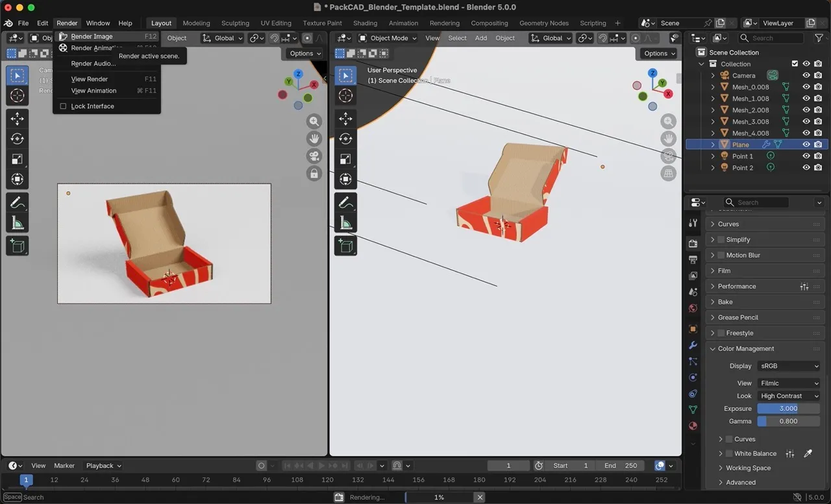Click the End frame field showing 250
Screen dimensions: 831x504
(621, 465)
